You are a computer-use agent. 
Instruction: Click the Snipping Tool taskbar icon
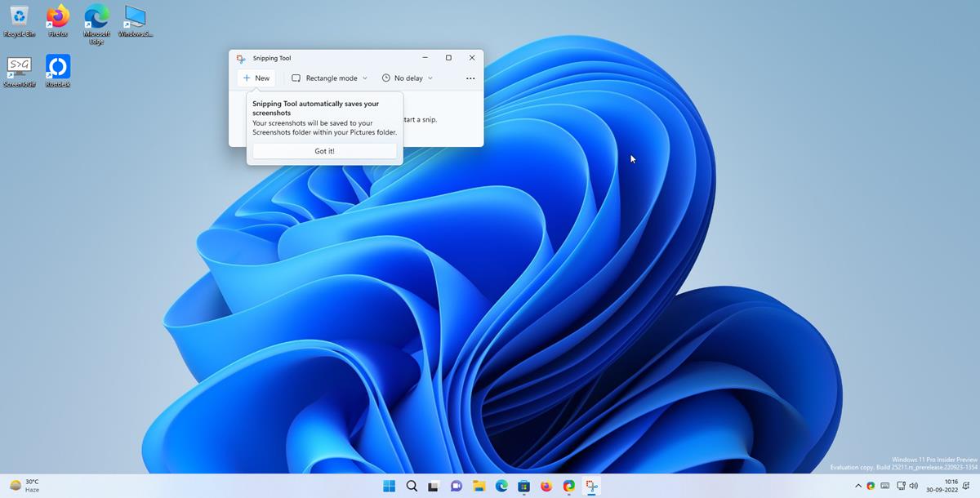[591, 486]
